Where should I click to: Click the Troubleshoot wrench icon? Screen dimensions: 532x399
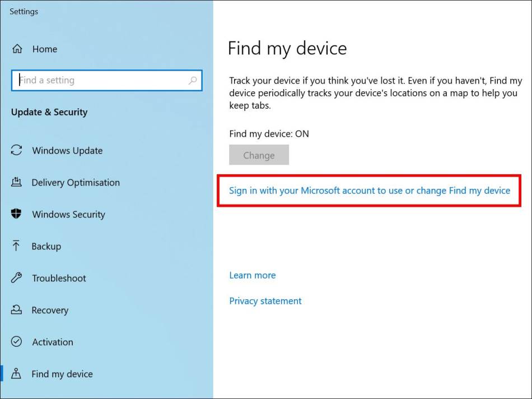click(x=16, y=278)
